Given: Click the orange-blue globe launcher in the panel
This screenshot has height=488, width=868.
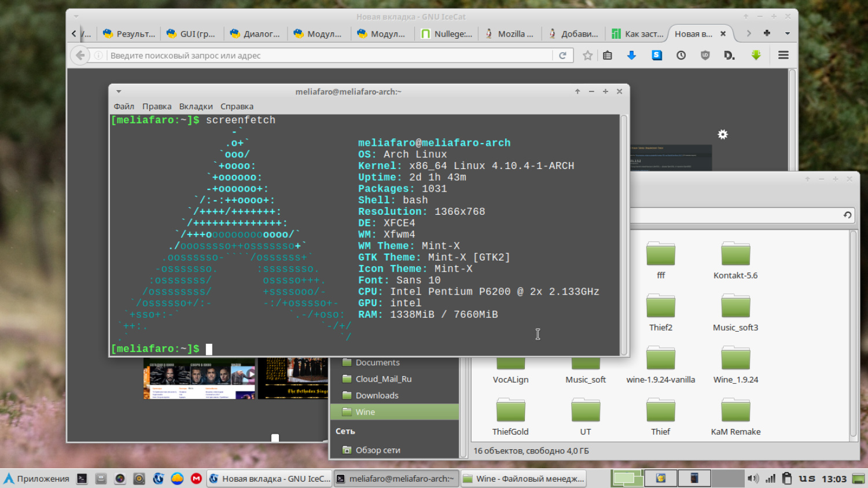Looking at the screenshot, I should click(177, 478).
